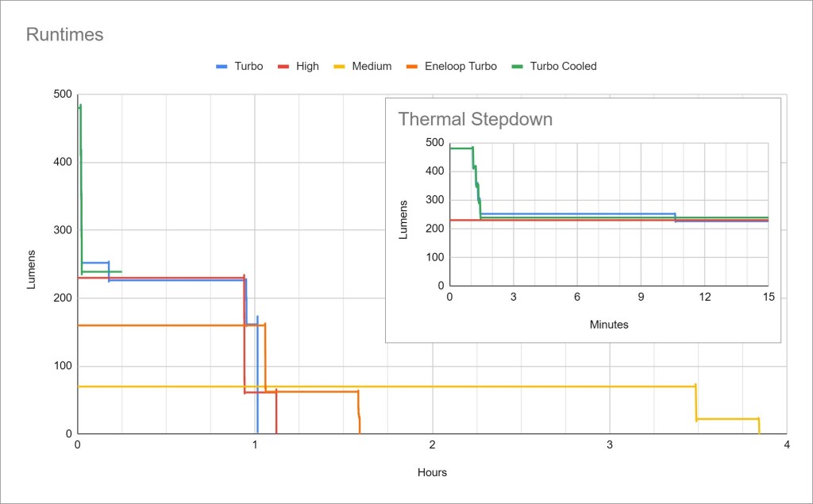Click the Lumens y-axis title of main chart
The width and height of the screenshot is (813, 504).
[33, 270]
